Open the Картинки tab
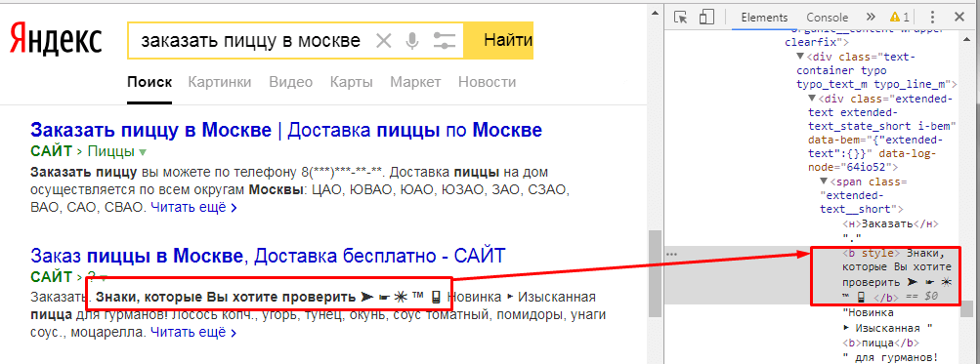Viewport: 980px width, 364px height. 220,82
